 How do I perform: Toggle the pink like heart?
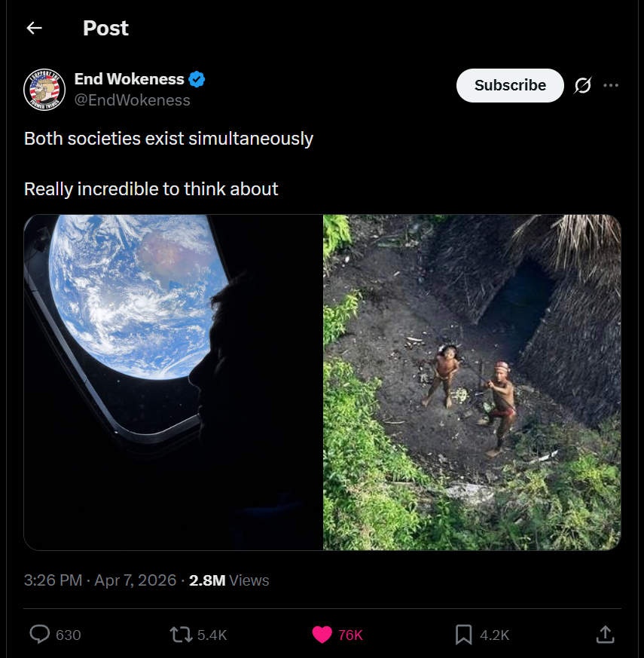point(322,635)
